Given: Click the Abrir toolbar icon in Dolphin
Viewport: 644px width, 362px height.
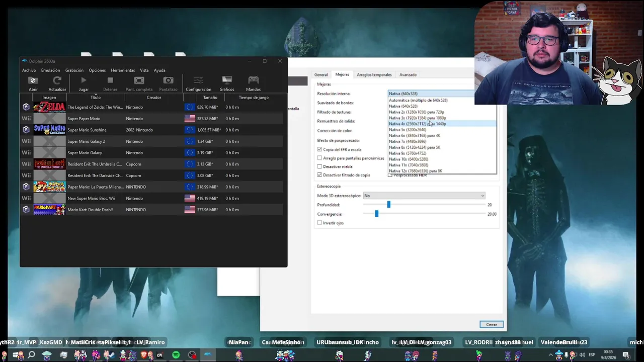Looking at the screenshot, I should (33, 80).
